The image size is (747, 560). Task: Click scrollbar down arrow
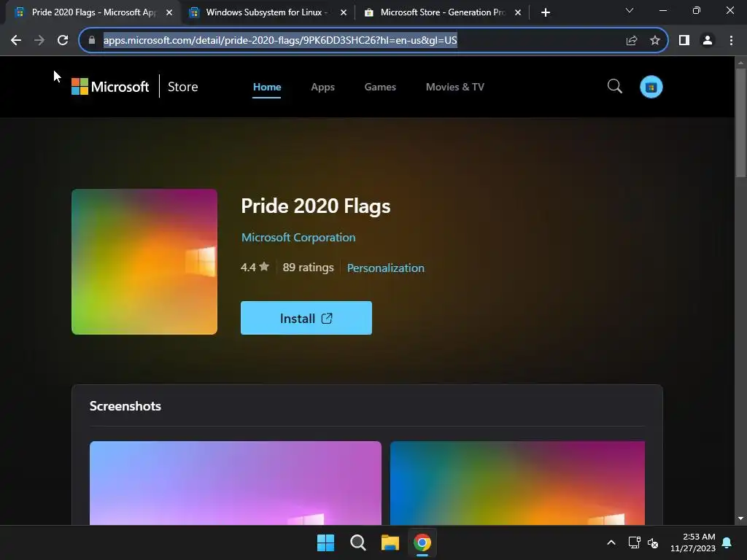740,518
